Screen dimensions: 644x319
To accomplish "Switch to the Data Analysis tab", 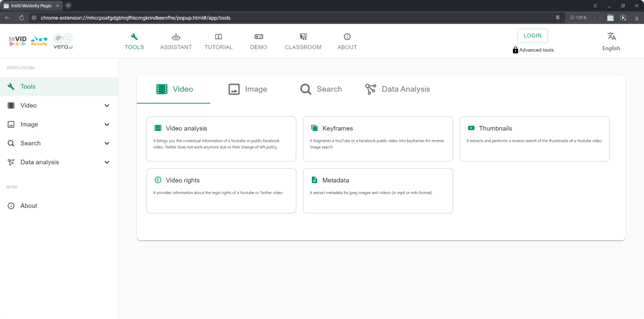I will tap(397, 89).
